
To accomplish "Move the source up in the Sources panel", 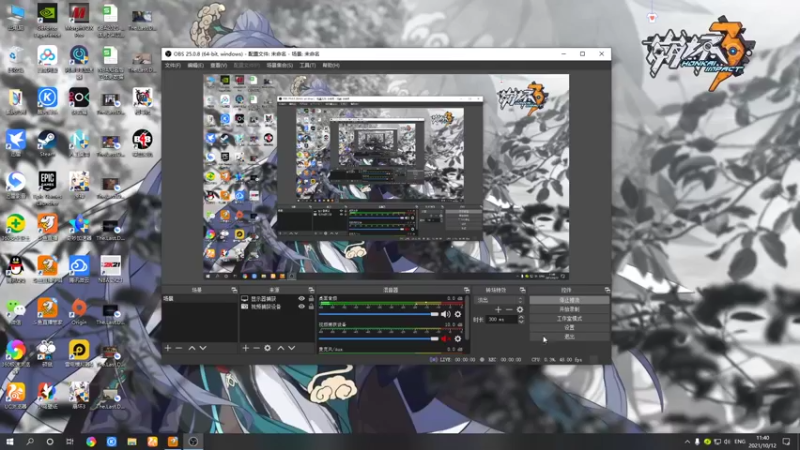I will pyautogui.click(x=281, y=348).
